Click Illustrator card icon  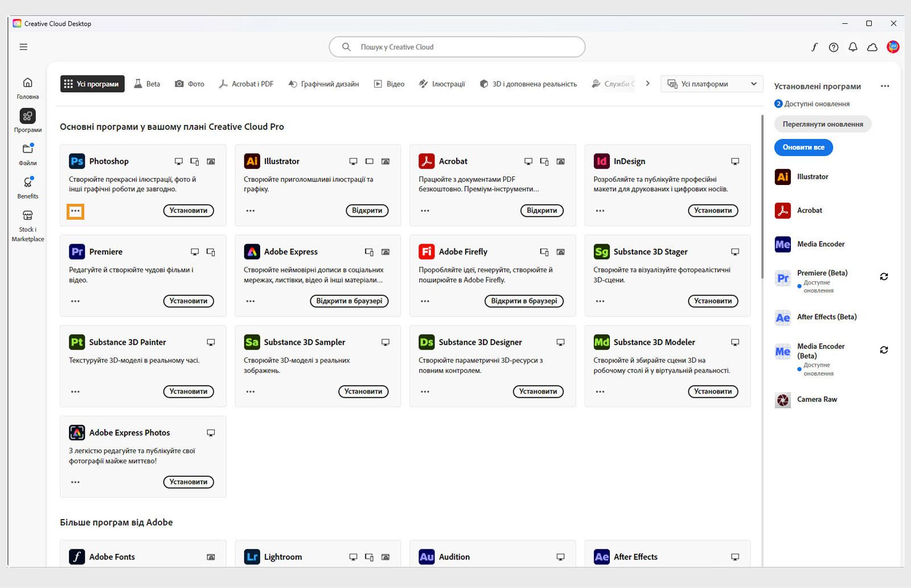coord(252,161)
